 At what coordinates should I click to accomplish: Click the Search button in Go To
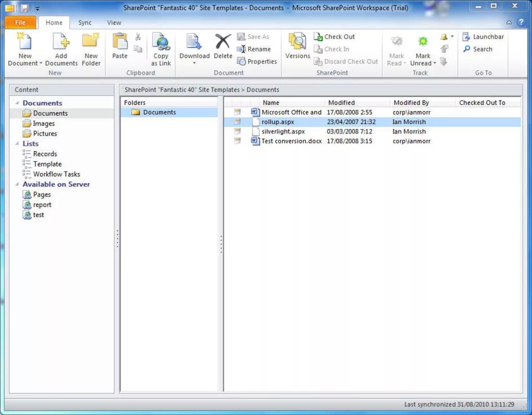click(x=478, y=49)
